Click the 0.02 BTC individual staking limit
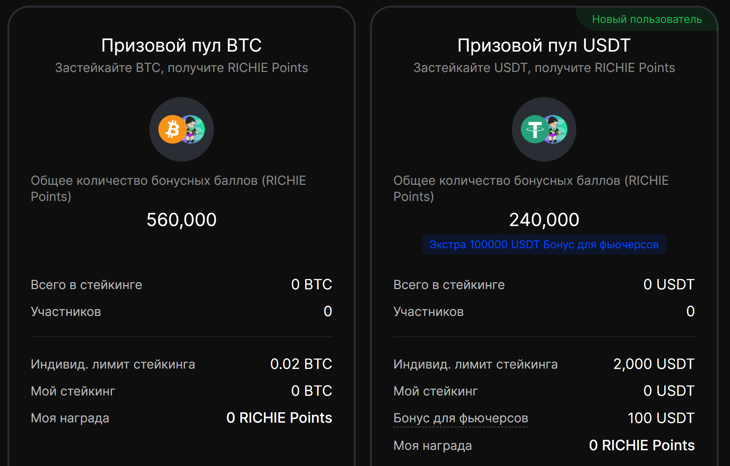This screenshot has width=730, height=466. (301, 364)
